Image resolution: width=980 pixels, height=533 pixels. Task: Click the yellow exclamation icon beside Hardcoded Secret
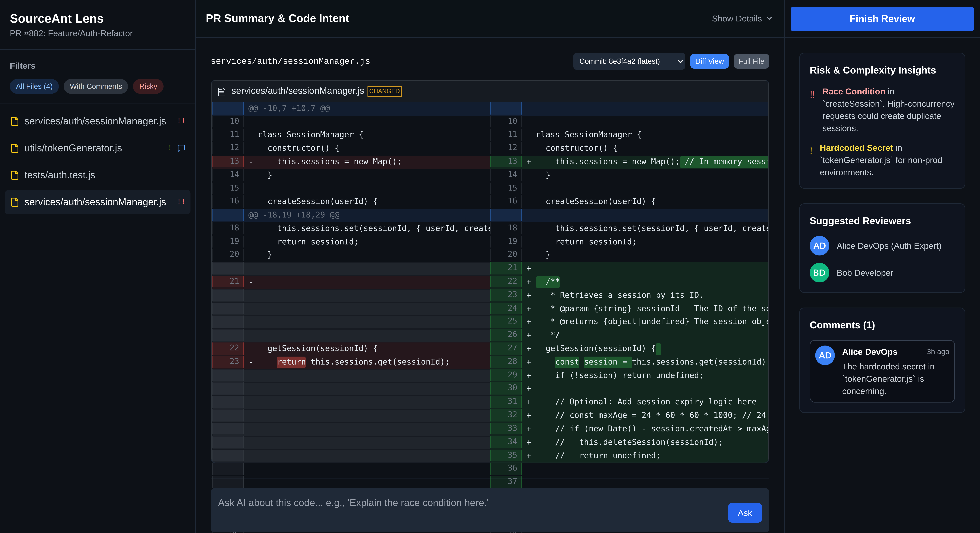[x=811, y=151]
